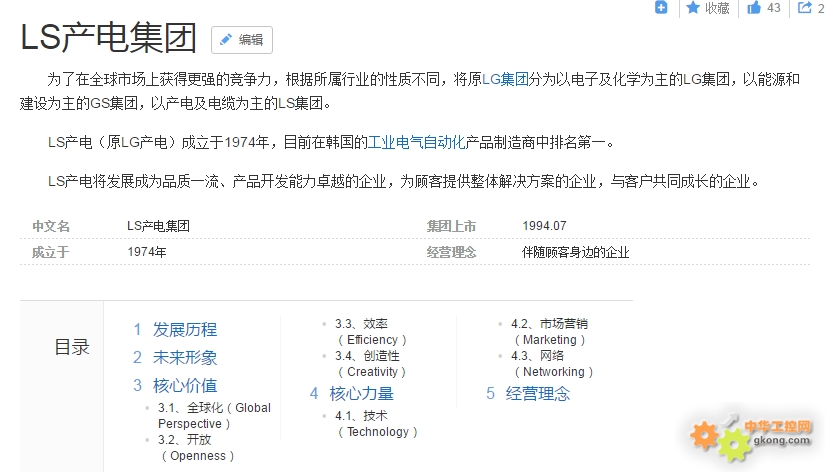Go to 4.1 技术 Technology entry
Viewport: 825px width, 472px height.
point(376,424)
